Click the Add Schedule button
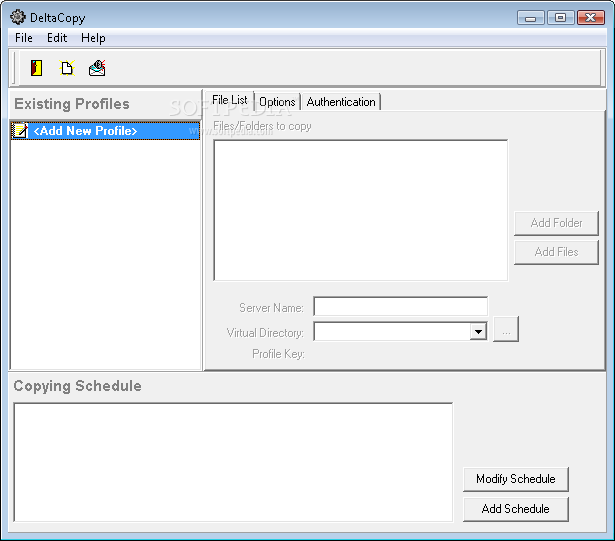Screen dimensions: 615x541 pos(515,509)
